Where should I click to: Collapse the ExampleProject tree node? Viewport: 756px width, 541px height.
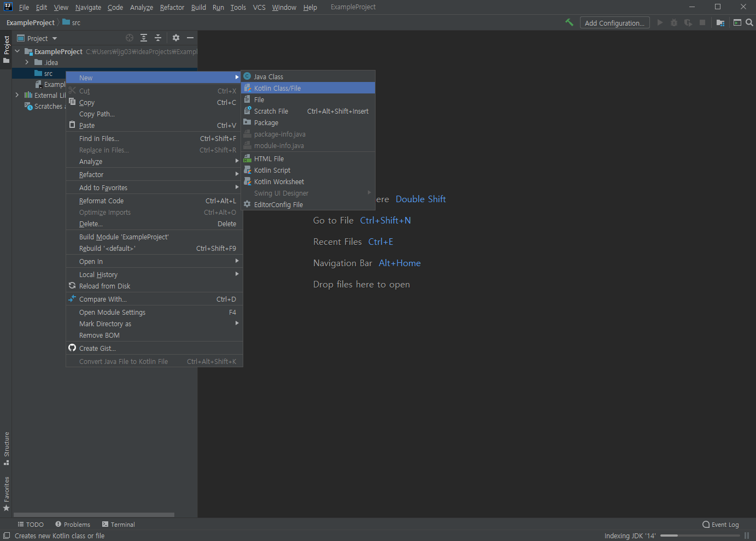17,51
